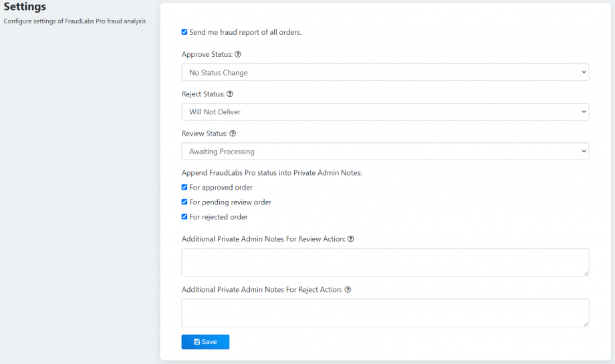Open the Approve Status dropdown showing No Status Change
This screenshot has height=364, width=615.
(x=385, y=73)
